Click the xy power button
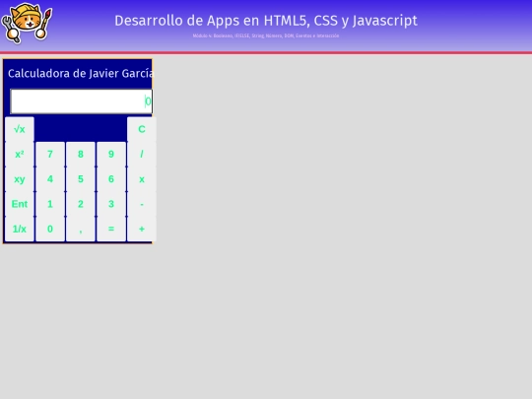This screenshot has height=399, width=532. (20, 179)
